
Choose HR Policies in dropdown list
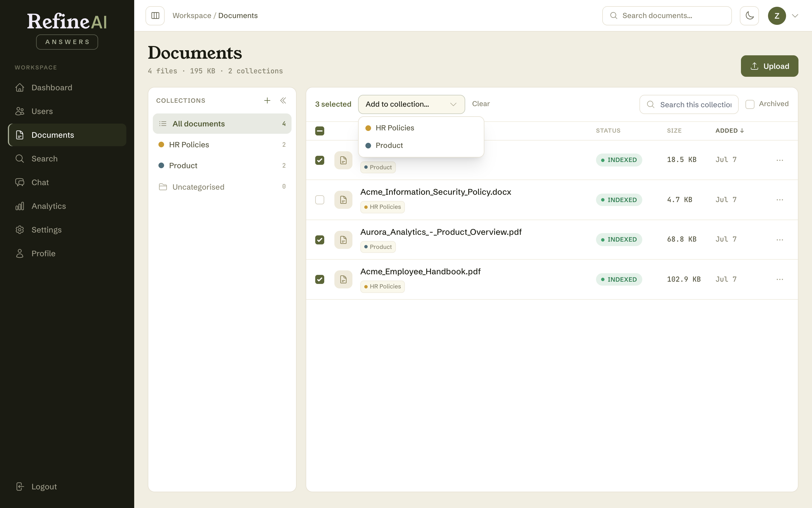(421, 128)
